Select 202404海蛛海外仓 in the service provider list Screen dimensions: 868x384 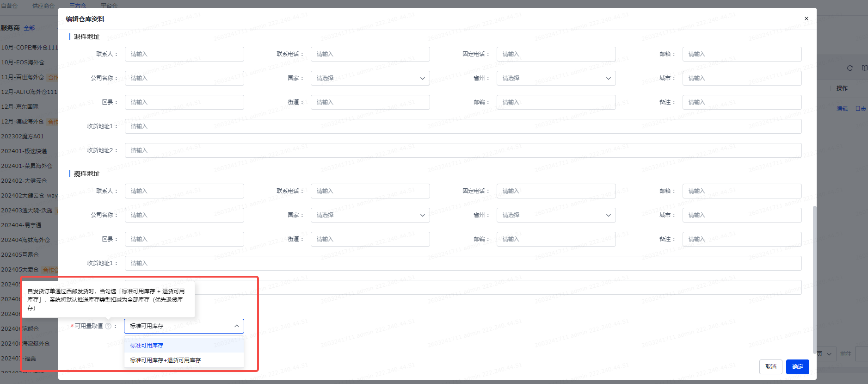pyautogui.click(x=25, y=240)
